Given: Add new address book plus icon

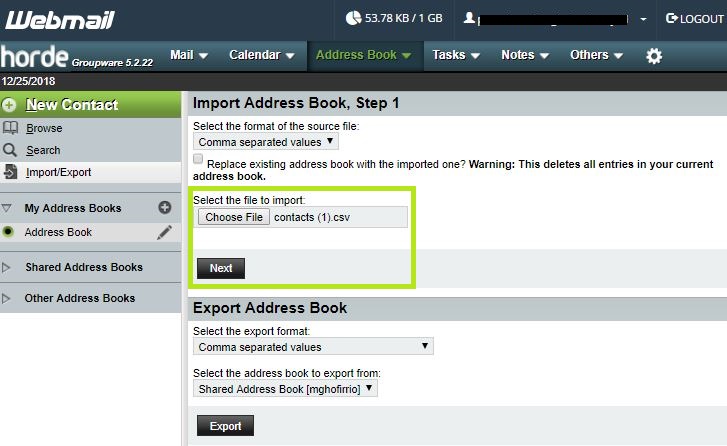Looking at the screenshot, I should (165, 208).
